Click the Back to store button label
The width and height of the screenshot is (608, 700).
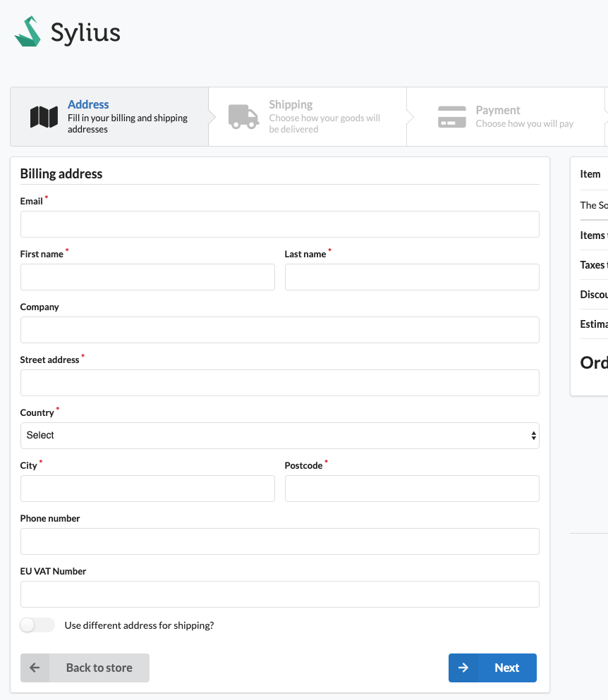99,668
